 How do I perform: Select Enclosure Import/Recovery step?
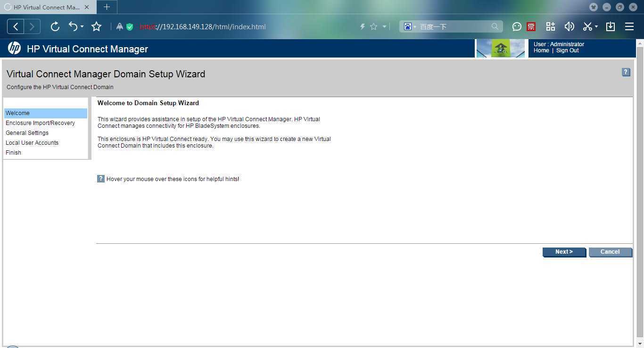coord(46,123)
